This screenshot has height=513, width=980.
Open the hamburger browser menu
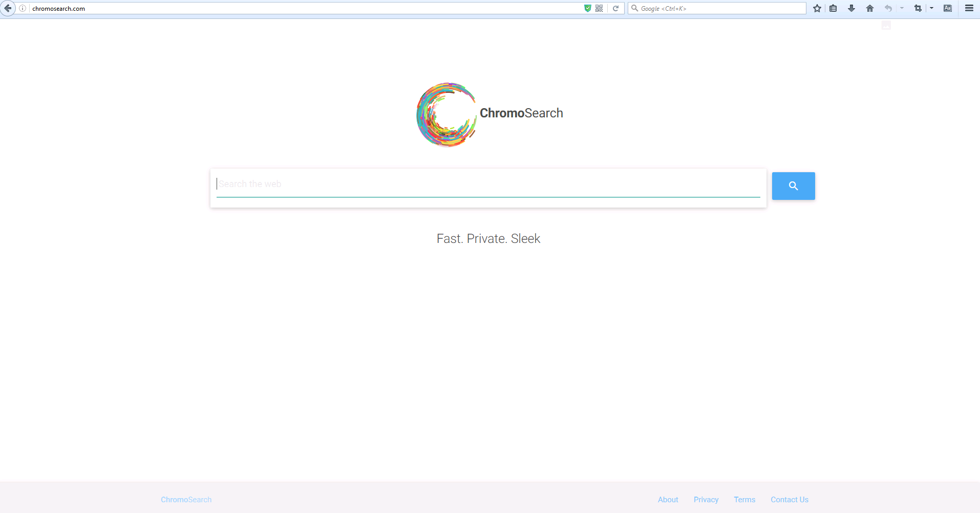(x=969, y=8)
